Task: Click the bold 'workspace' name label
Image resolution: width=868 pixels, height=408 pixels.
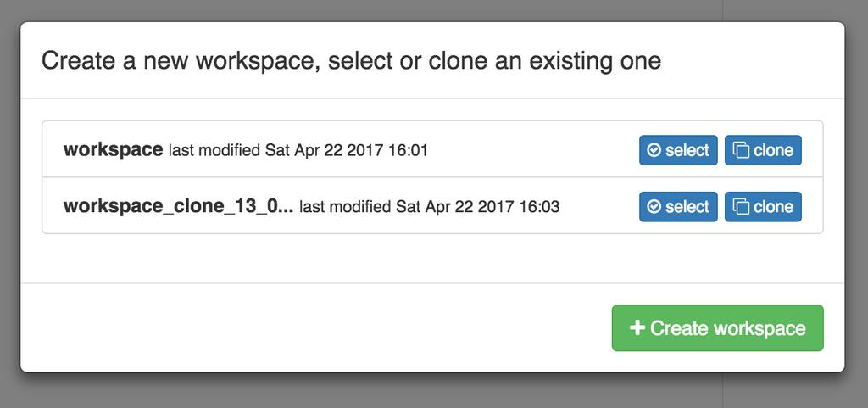Action: click(x=113, y=150)
